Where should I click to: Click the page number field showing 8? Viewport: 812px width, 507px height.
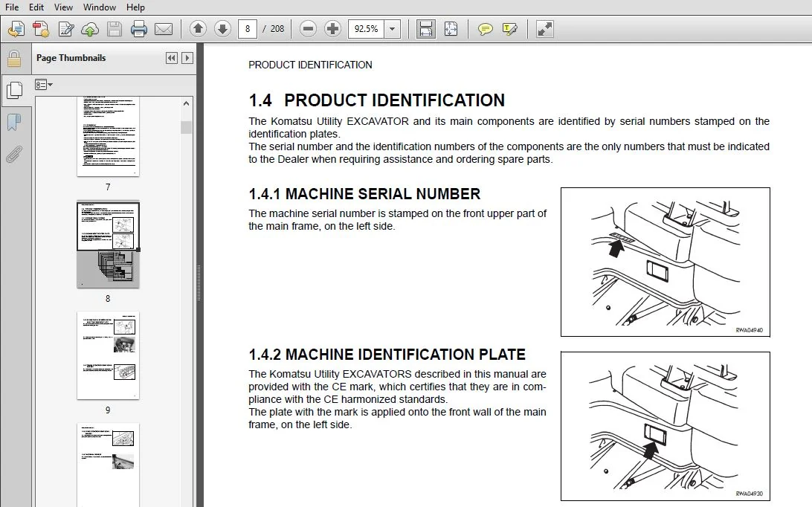(x=248, y=29)
